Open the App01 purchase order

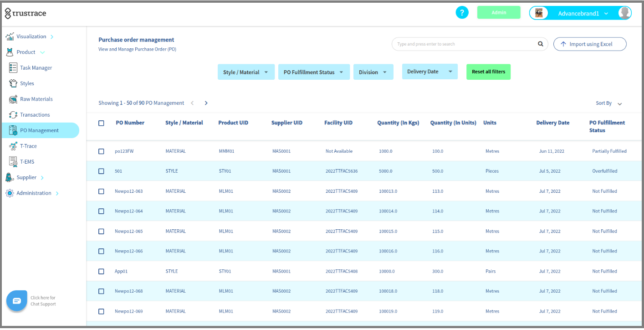click(121, 271)
